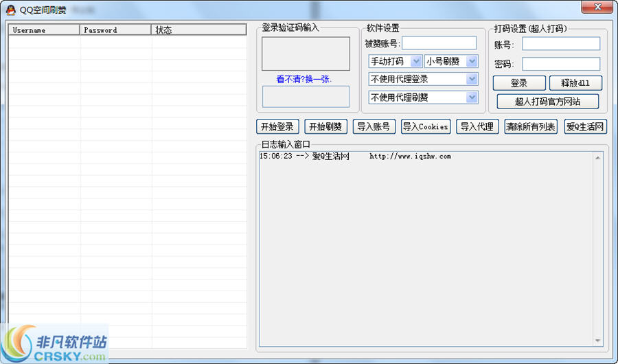Close the QQ空间刷赞 window

(x=597, y=7)
